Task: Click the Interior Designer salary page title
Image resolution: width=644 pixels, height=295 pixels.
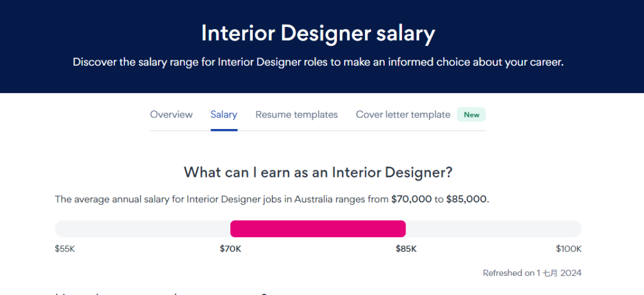Action: pos(318,33)
